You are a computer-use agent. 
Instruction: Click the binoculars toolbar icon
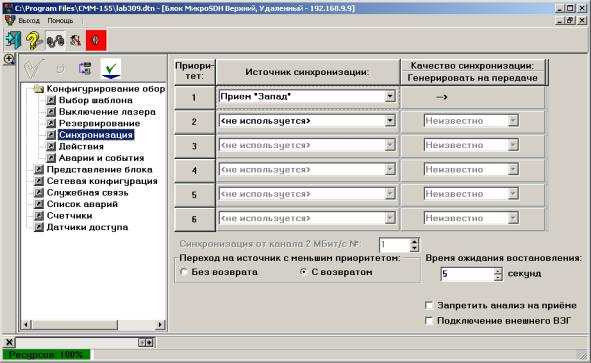click(x=55, y=40)
